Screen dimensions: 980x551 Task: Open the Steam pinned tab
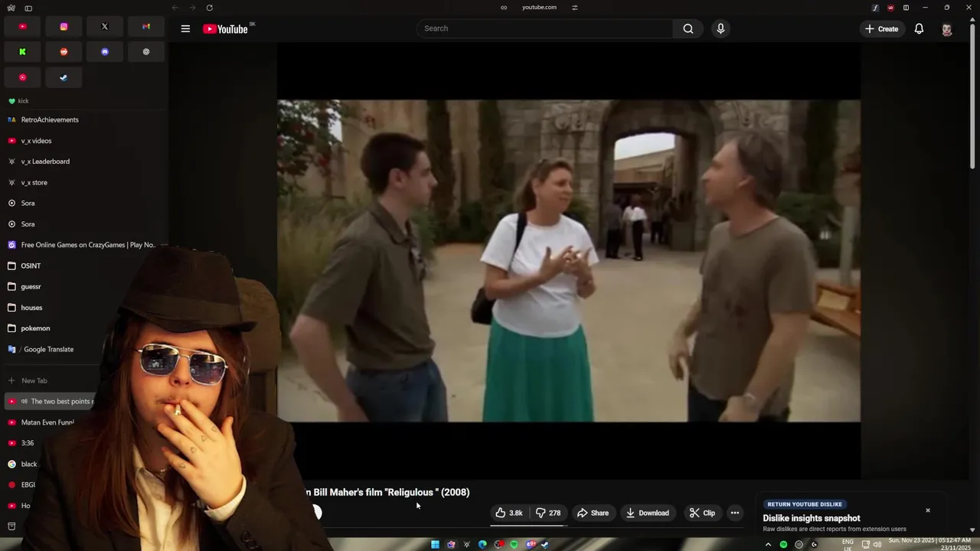[x=64, y=77]
